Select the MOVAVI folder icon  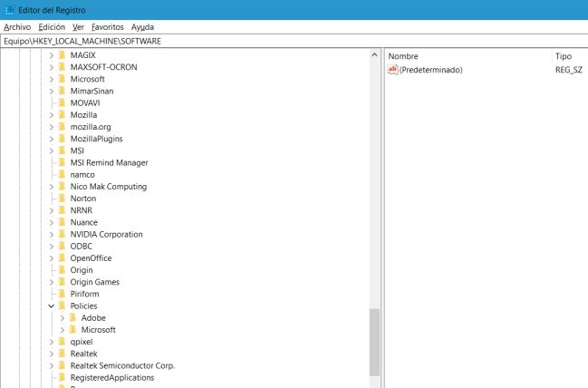63,102
